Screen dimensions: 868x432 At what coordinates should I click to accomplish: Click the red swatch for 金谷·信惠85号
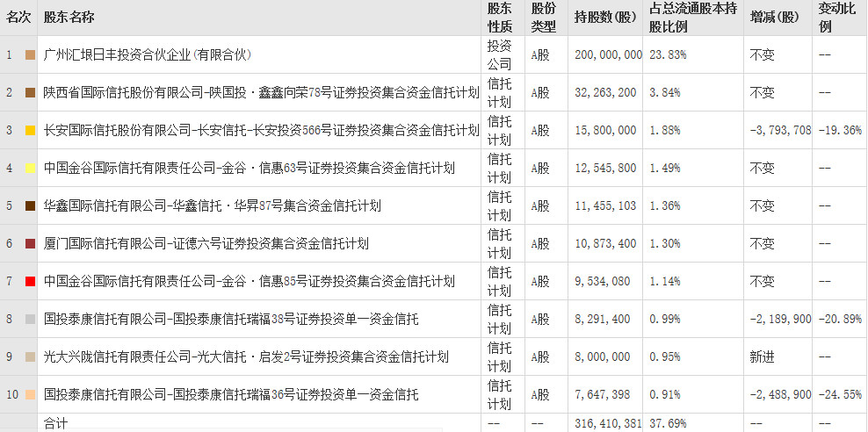[x=31, y=282]
